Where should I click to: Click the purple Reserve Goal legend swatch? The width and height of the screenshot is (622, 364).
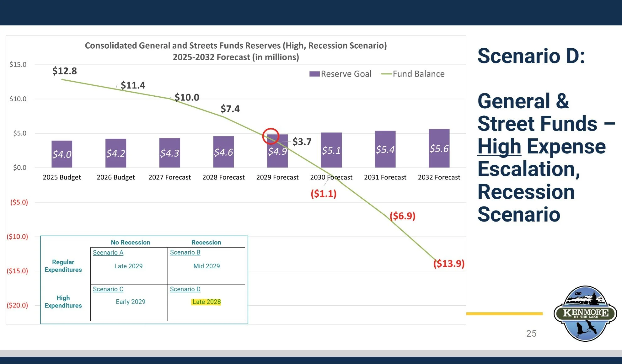point(314,74)
